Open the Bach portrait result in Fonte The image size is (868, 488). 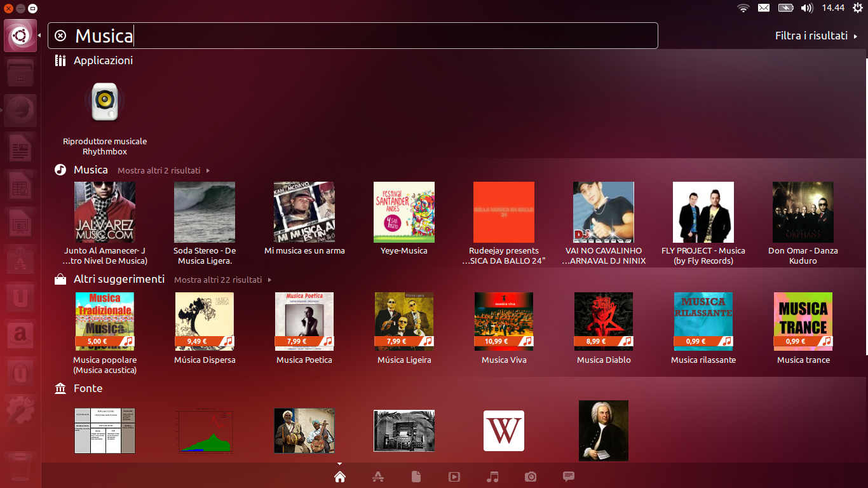[604, 431]
